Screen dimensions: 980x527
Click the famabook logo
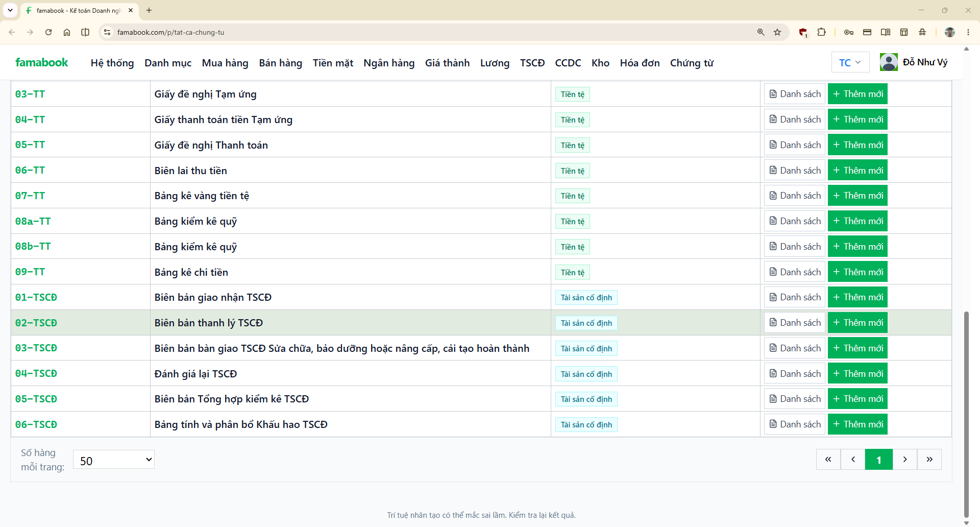(42, 62)
